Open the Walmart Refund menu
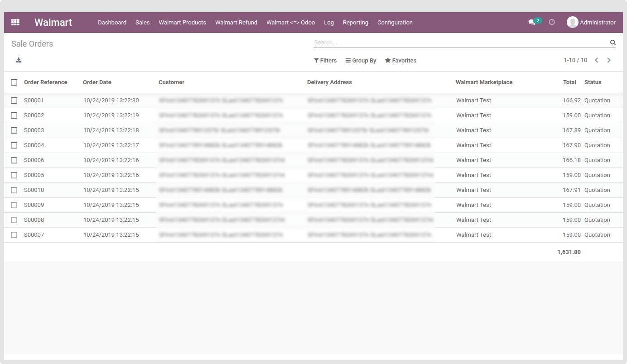Image resolution: width=627 pixels, height=364 pixels. (236, 22)
